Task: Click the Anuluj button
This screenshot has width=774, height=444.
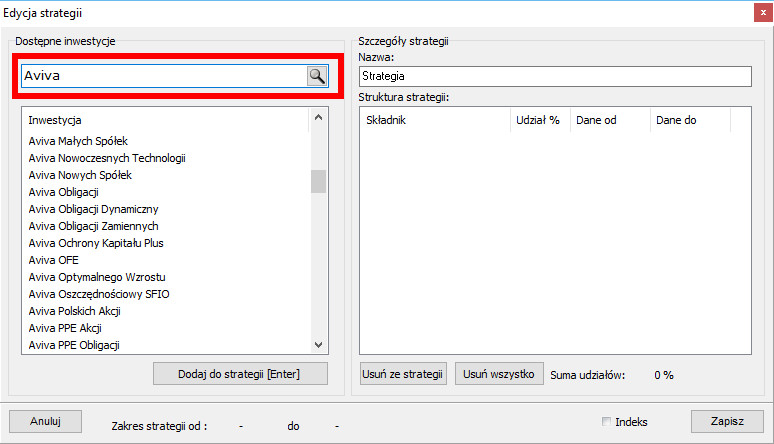Action: (46, 421)
